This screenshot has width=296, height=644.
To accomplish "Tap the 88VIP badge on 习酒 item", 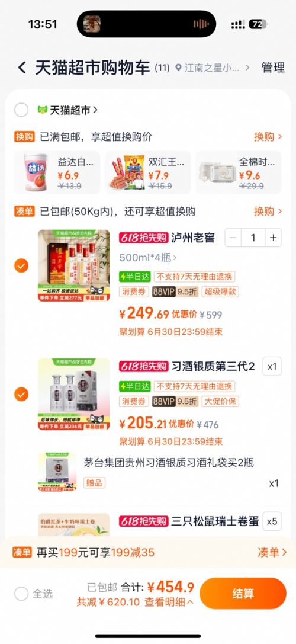I will pyautogui.click(x=163, y=401).
